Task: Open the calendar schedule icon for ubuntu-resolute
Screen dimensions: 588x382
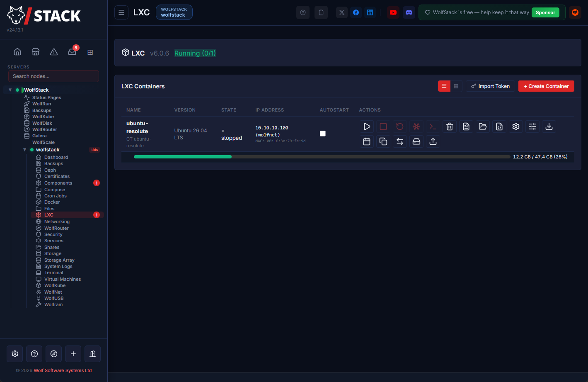Action: [367, 141]
